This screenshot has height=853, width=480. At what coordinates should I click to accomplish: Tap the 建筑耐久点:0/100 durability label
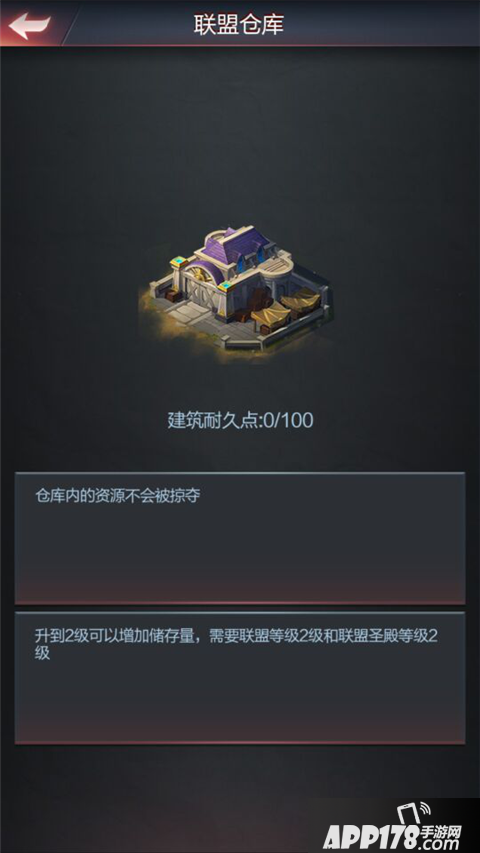pyautogui.click(x=240, y=421)
